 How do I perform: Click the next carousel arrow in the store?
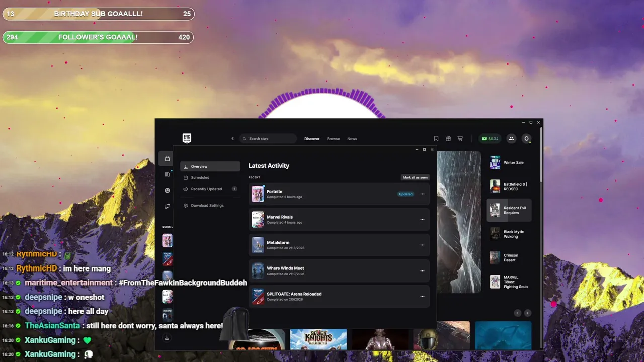(x=527, y=313)
